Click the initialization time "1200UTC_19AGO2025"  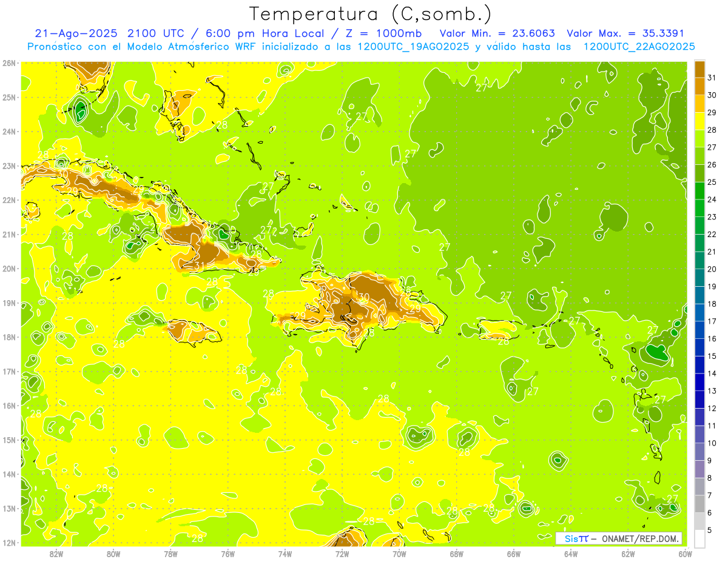pyautogui.click(x=413, y=47)
